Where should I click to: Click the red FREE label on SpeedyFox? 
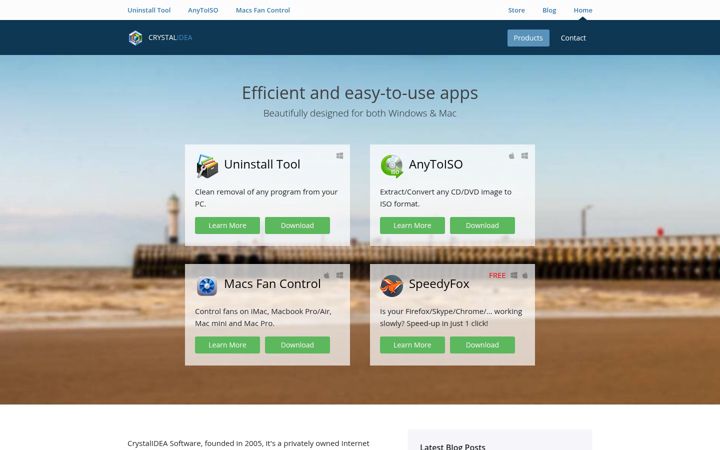pos(497,276)
